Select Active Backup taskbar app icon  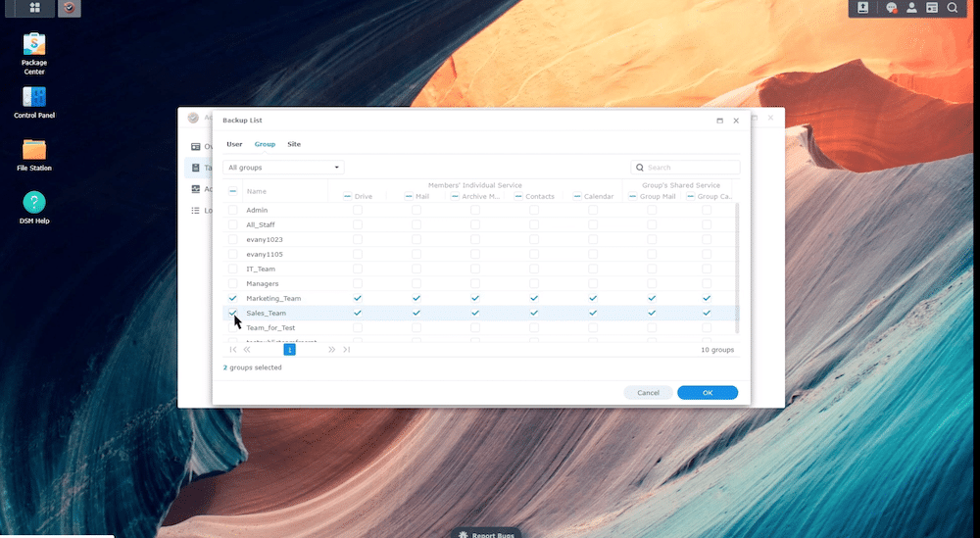click(70, 8)
